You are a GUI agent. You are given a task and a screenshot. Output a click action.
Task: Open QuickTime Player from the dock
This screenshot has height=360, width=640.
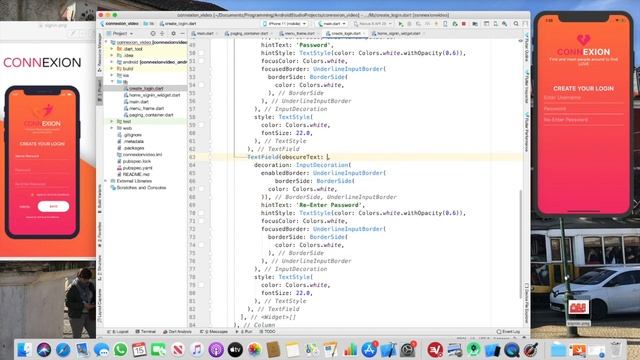click(x=511, y=350)
